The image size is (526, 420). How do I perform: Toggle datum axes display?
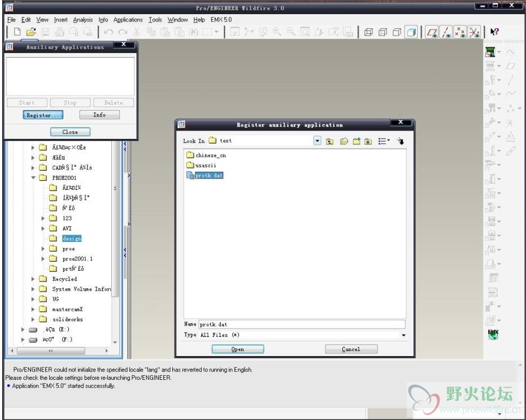(x=446, y=32)
